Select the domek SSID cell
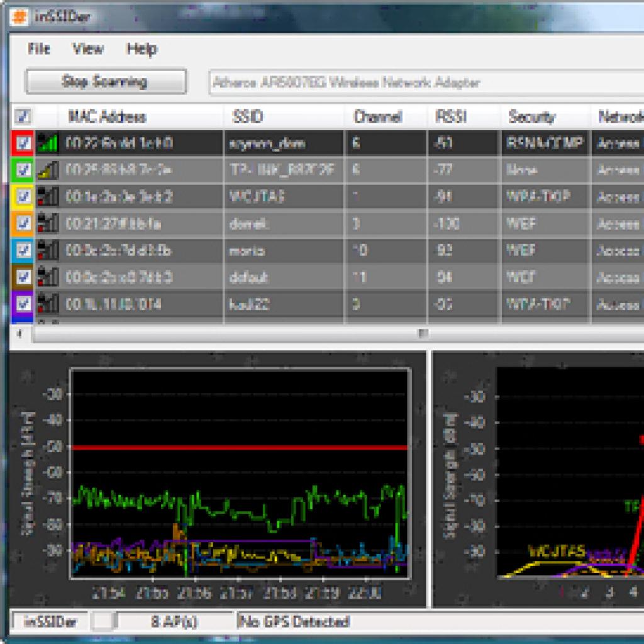Image resolution: width=644 pixels, height=644 pixels. coord(284,223)
